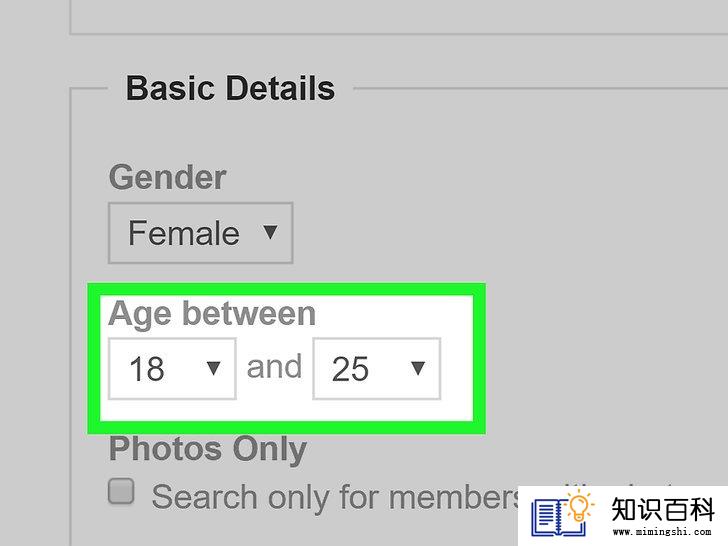The height and width of the screenshot is (546, 728).
Task: Click the Gender field label
Action: click(168, 177)
